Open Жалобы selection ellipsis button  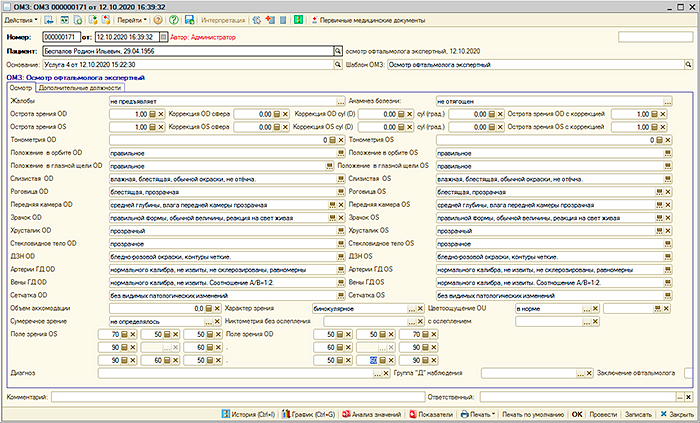pos(340,101)
